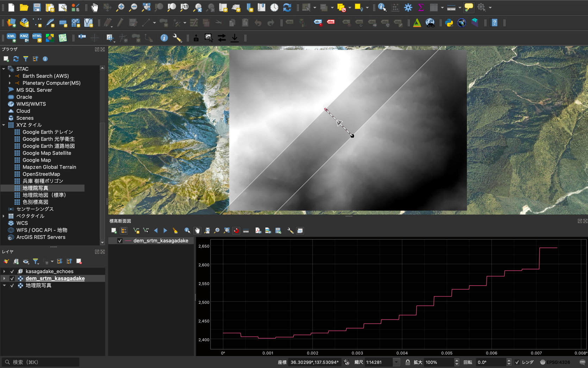Expand Earth Search (AWS)
Viewport: 588px width, 368px height.
tap(10, 76)
